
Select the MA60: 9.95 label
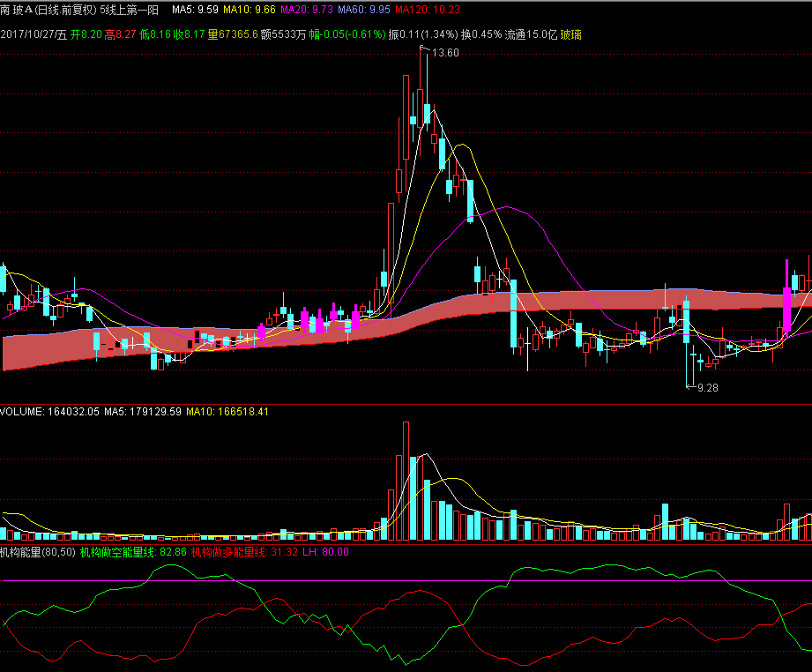pos(364,10)
